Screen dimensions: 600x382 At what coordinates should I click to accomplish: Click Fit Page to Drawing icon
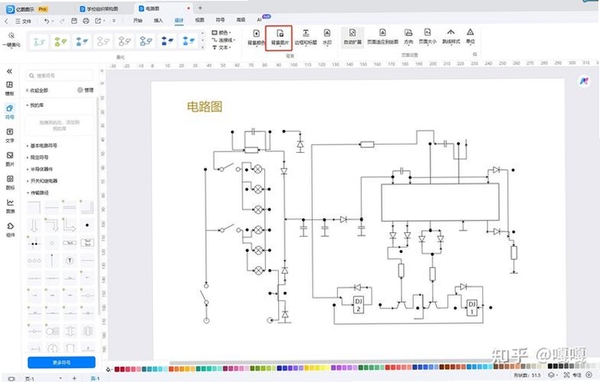[382, 33]
